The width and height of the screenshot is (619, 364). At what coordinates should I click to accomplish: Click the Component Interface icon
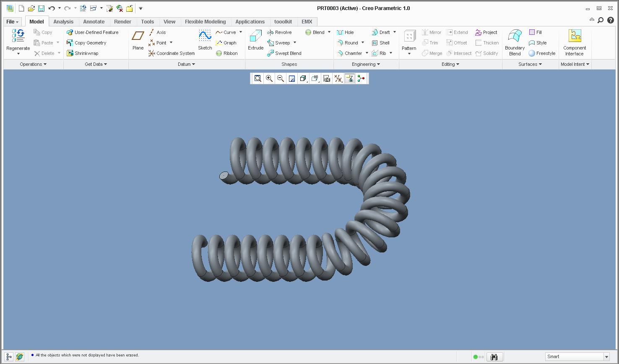[x=575, y=42]
